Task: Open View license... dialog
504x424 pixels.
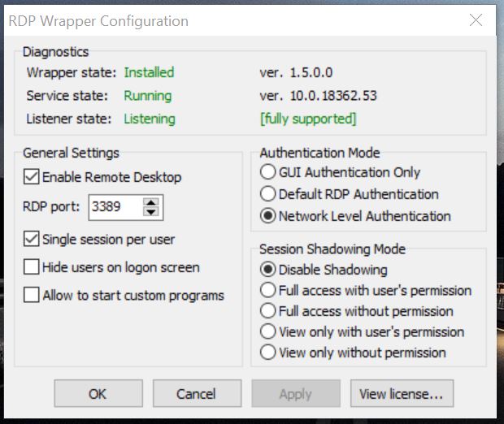Action: pyautogui.click(x=402, y=393)
